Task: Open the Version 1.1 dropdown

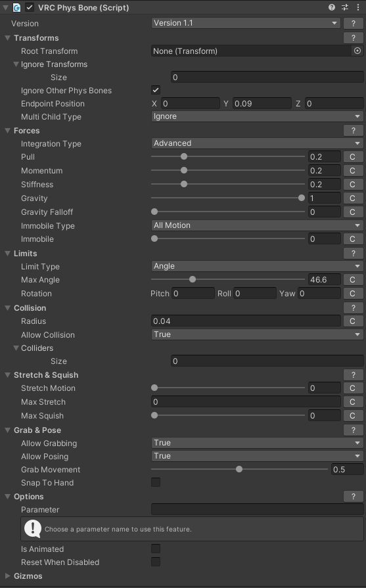Action: [x=246, y=23]
